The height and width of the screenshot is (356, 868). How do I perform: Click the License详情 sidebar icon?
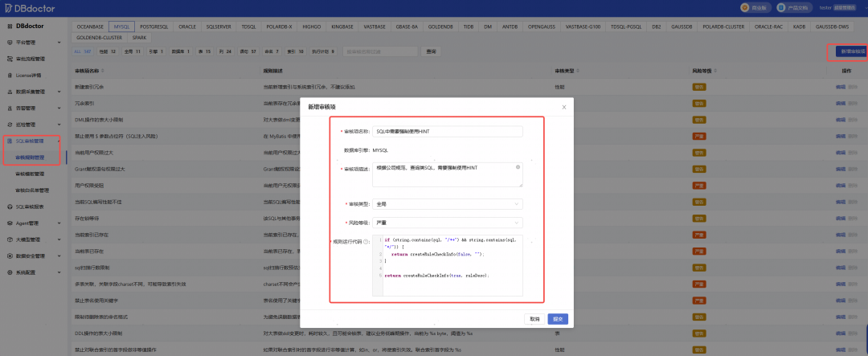10,75
